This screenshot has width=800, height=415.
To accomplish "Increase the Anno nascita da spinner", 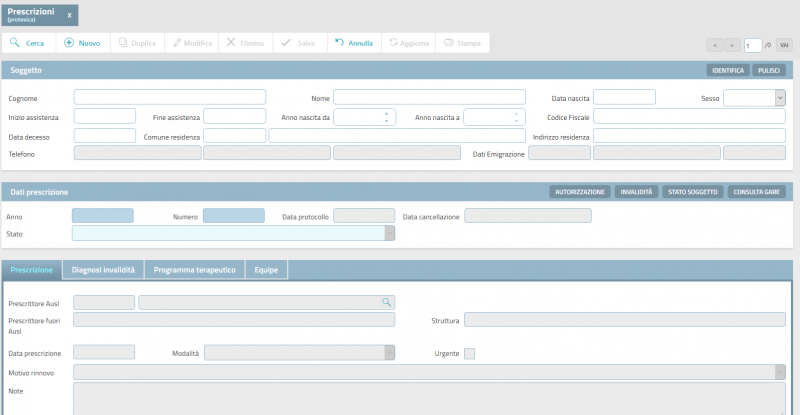I will pos(386,112).
